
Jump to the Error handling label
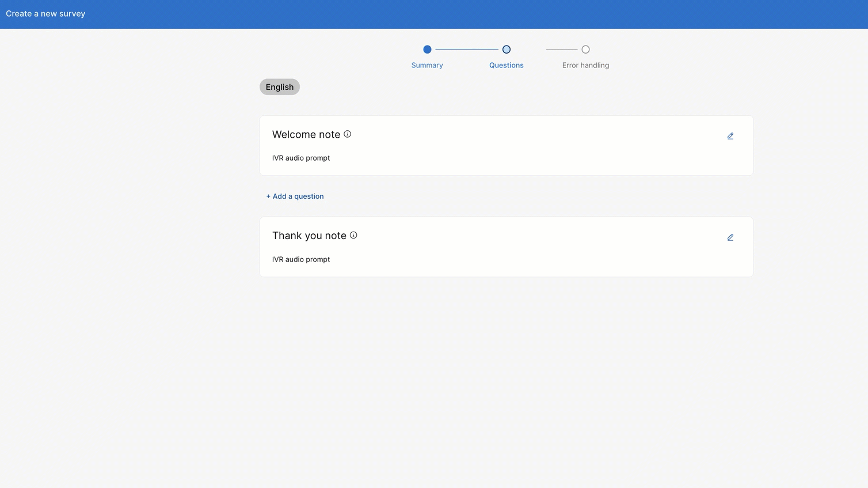(585, 65)
